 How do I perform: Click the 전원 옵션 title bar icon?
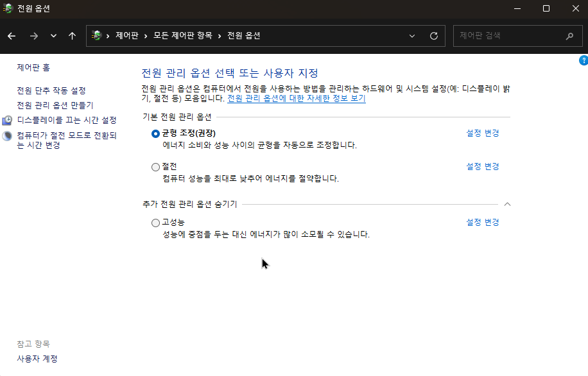[8, 8]
